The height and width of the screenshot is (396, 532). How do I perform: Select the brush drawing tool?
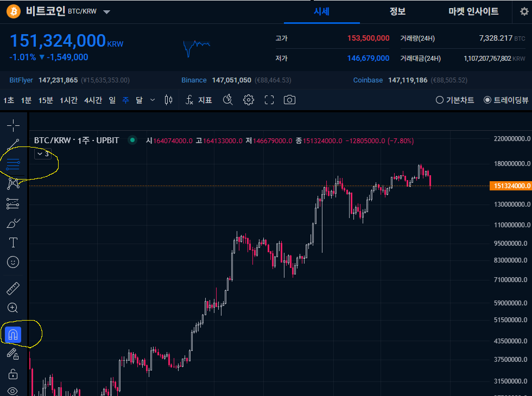(13, 223)
